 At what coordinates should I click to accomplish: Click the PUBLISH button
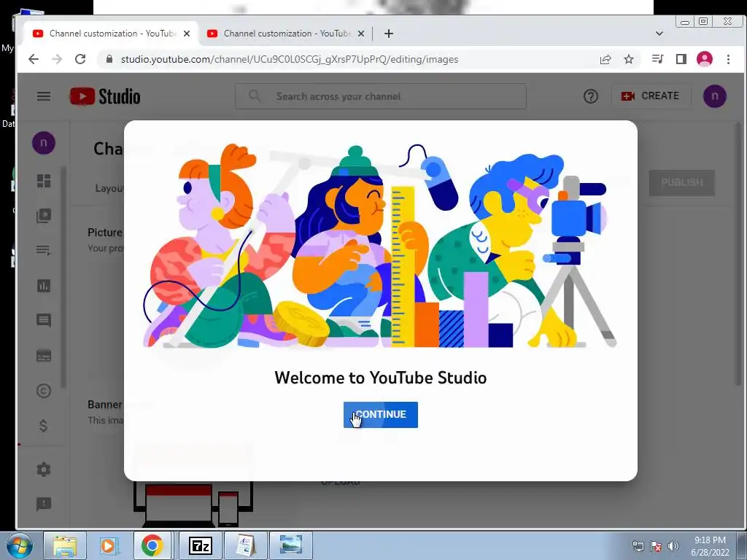(682, 183)
